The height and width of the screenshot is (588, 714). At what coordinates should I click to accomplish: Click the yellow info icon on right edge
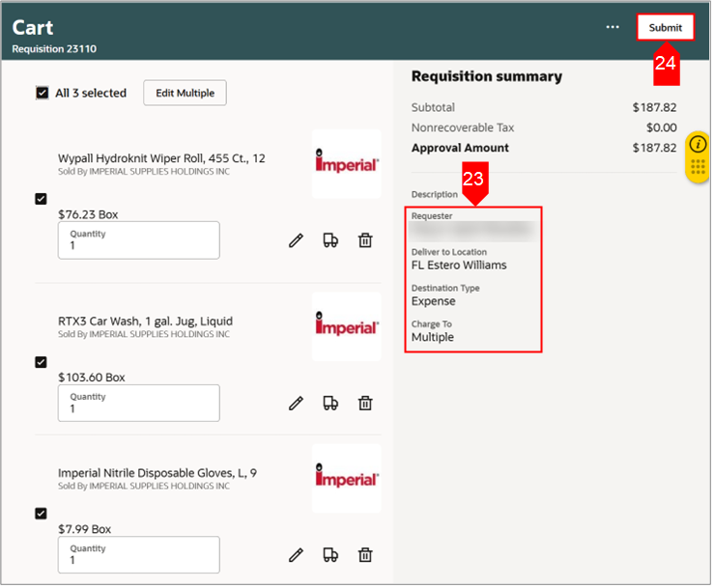[700, 145]
